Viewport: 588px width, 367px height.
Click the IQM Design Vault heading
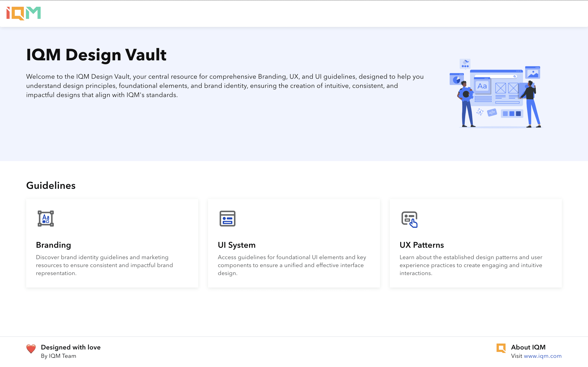pos(96,55)
